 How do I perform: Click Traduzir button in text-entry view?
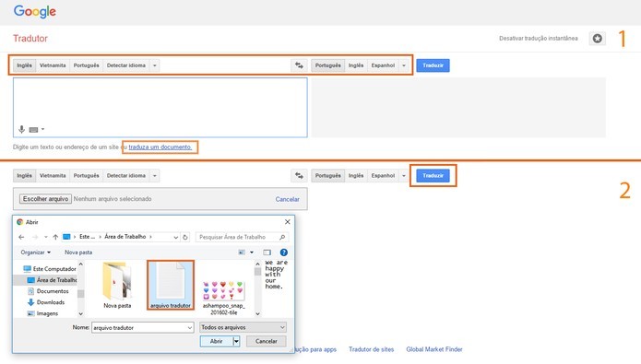coord(433,65)
